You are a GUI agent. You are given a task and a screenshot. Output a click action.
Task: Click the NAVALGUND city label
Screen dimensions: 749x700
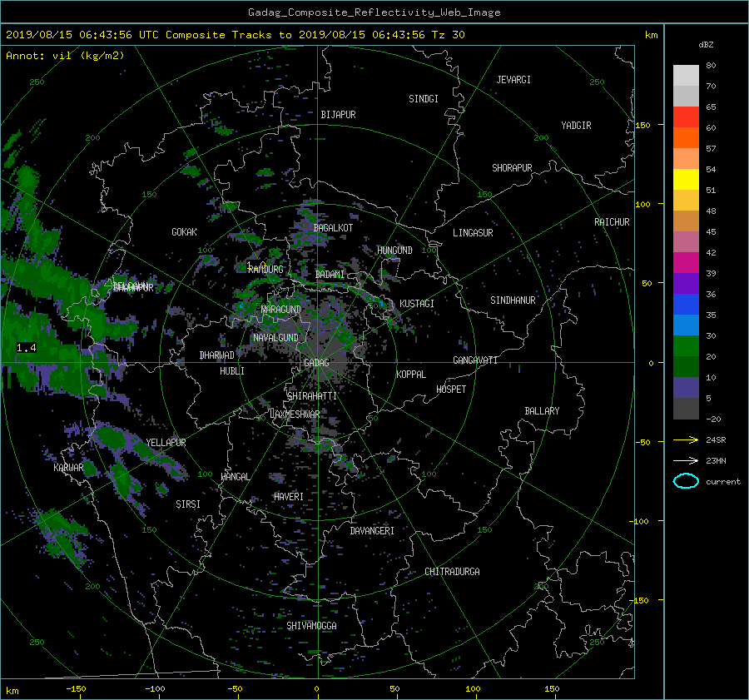pos(275,338)
